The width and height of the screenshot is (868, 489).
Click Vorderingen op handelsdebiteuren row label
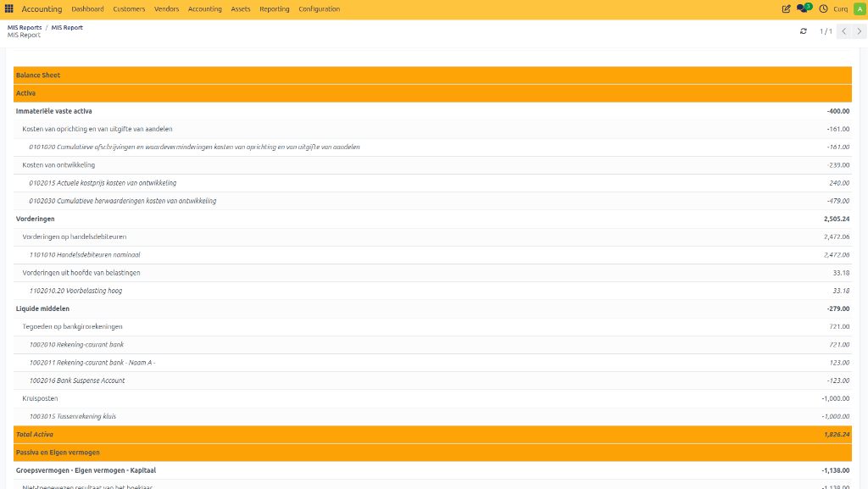pos(75,236)
